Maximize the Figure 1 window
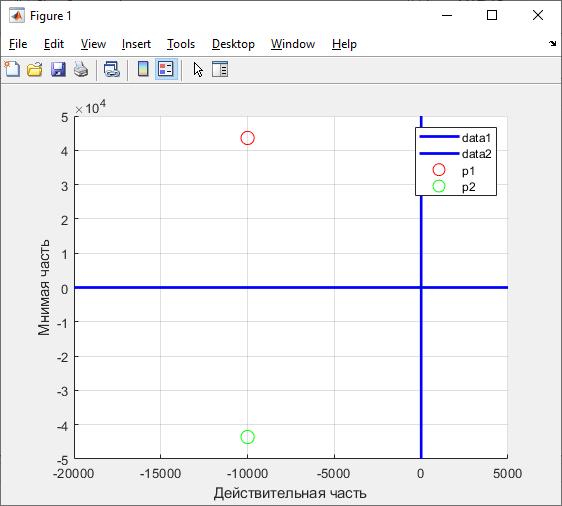Viewport: 562px width, 506px height. [x=492, y=15]
